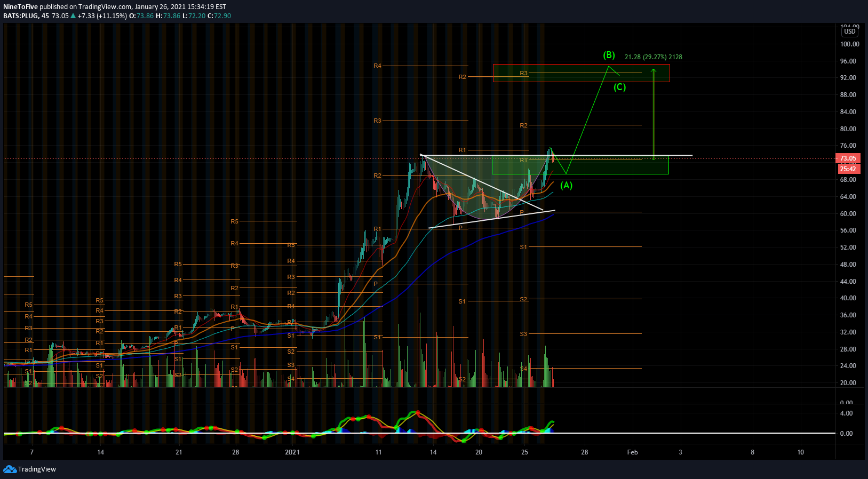868x479 pixels.
Task: Click the +7.33 (+11.15%) change value
Action: tap(102, 16)
